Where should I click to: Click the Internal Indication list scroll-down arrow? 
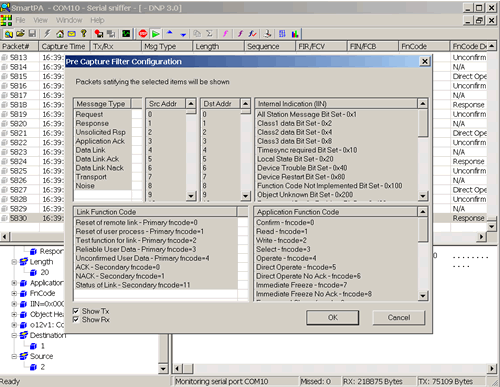(x=423, y=196)
